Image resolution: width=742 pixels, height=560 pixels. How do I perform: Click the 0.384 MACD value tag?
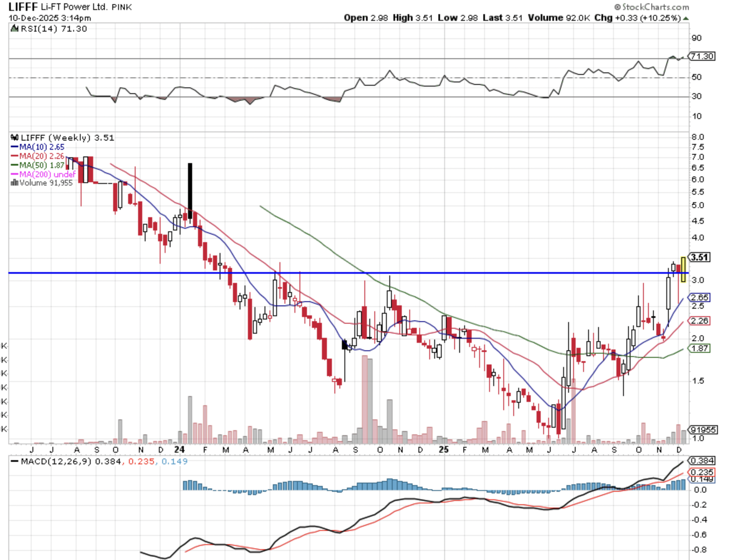click(x=702, y=461)
